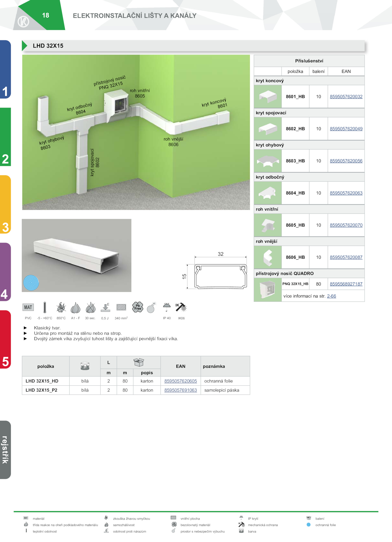Open the green section tab 2

pyautogui.click(x=5, y=137)
